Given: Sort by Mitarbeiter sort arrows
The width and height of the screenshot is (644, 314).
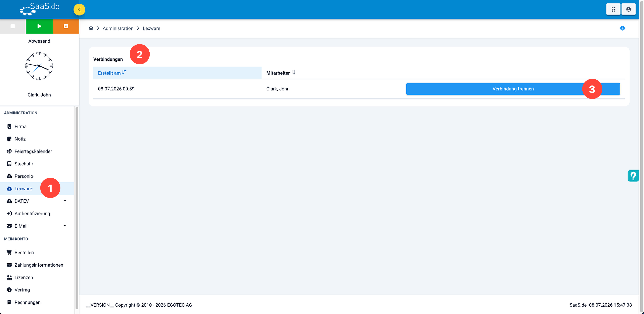Looking at the screenshot, I should (x=293, y=72).
